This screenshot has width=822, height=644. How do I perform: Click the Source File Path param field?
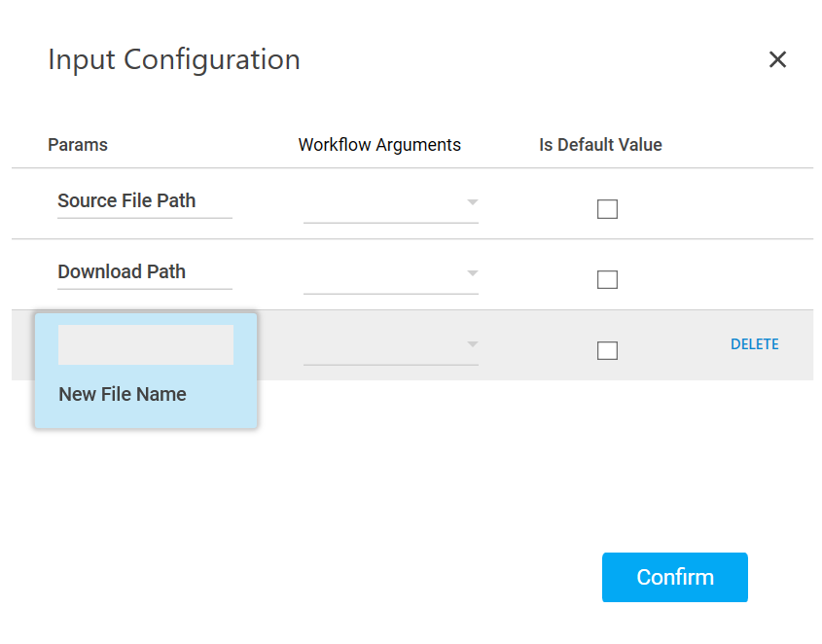(x=144, y=201)
